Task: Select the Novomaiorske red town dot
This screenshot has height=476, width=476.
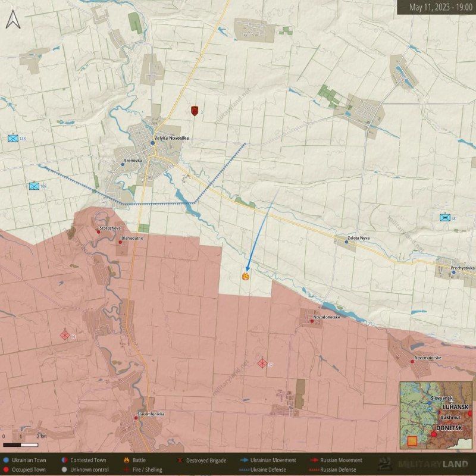Action: (x=412, y=362)
